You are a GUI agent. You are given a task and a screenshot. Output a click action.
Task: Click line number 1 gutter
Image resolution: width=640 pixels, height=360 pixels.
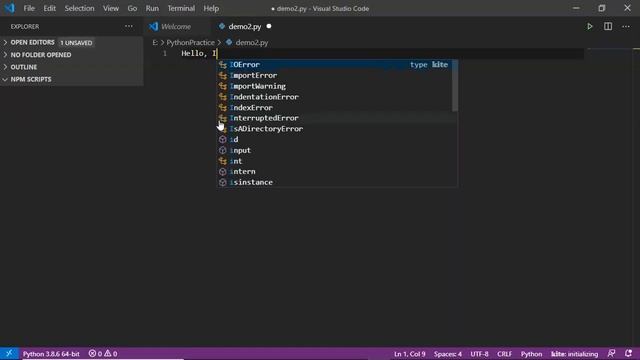tap(165, 53)
